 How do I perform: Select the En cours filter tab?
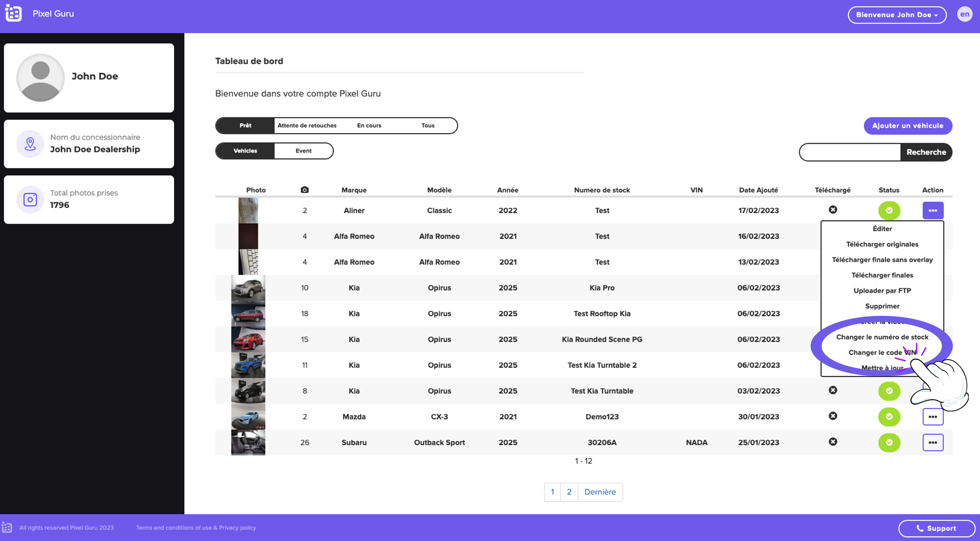tap(369, 125)
